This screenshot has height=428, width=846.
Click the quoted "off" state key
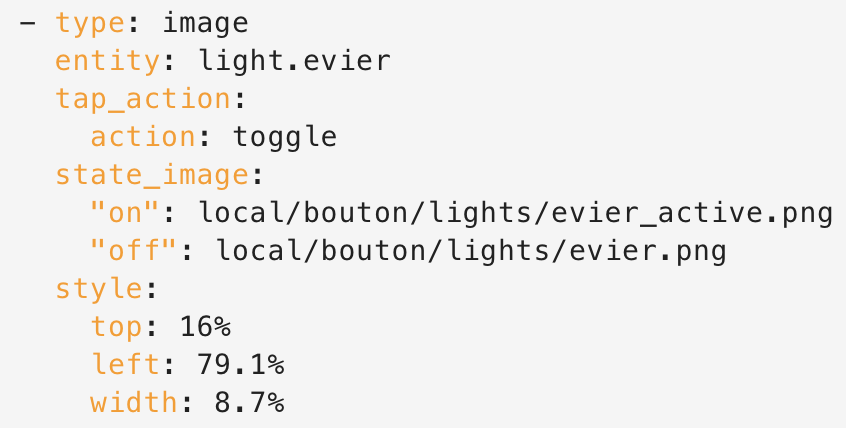click(x=135, y=251)
